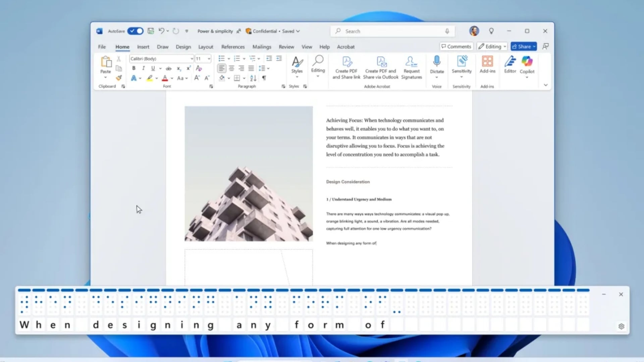Decrease font size with Shrink Font
This screenshot has width=644, height=362.
pos(207,78)
